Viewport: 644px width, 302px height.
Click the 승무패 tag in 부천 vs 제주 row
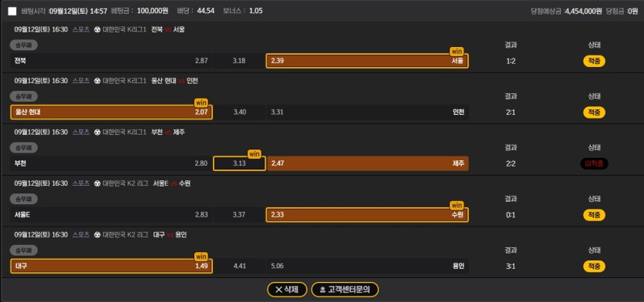coord(24,148)
